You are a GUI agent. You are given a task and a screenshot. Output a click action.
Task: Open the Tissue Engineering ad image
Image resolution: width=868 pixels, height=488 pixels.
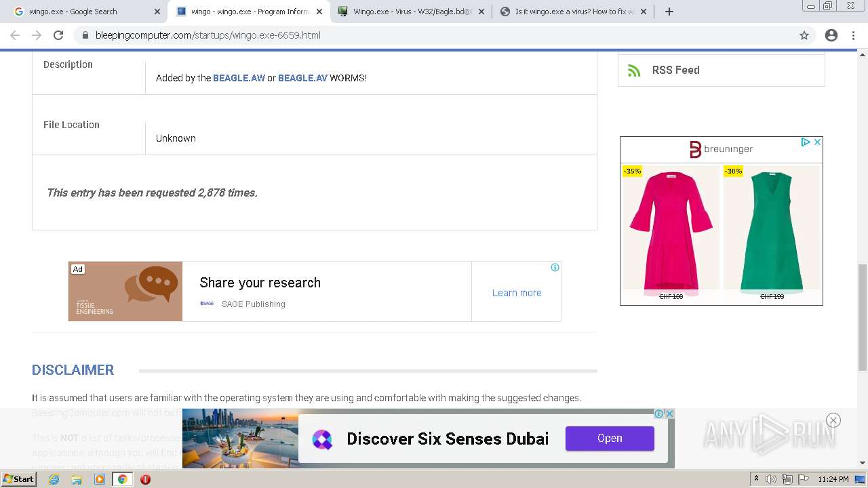coord(125,291)
